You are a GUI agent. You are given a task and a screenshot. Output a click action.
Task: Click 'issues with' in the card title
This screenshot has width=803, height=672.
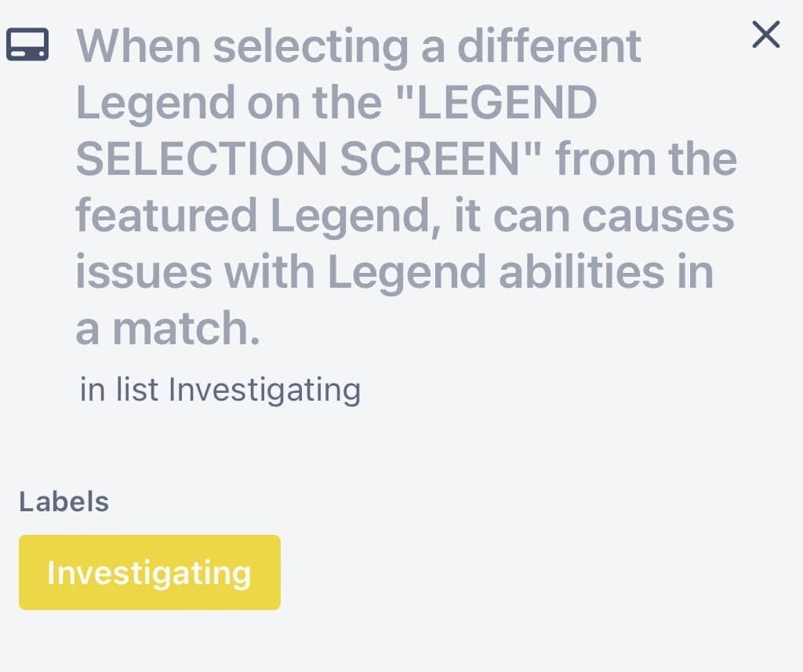point(196,273)
